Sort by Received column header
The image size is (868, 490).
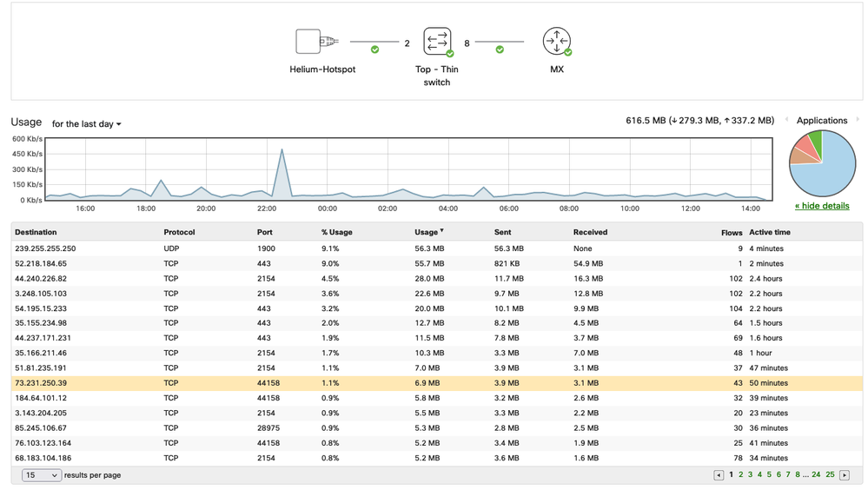click(x=590, y=232)
